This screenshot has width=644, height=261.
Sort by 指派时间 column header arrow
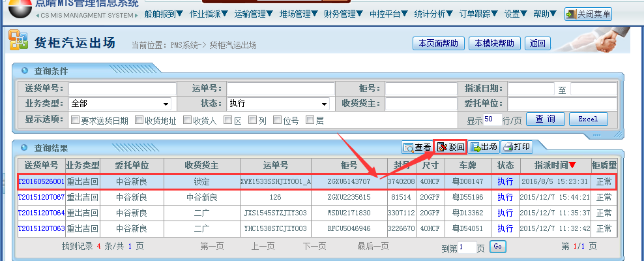tap(572, 165)
